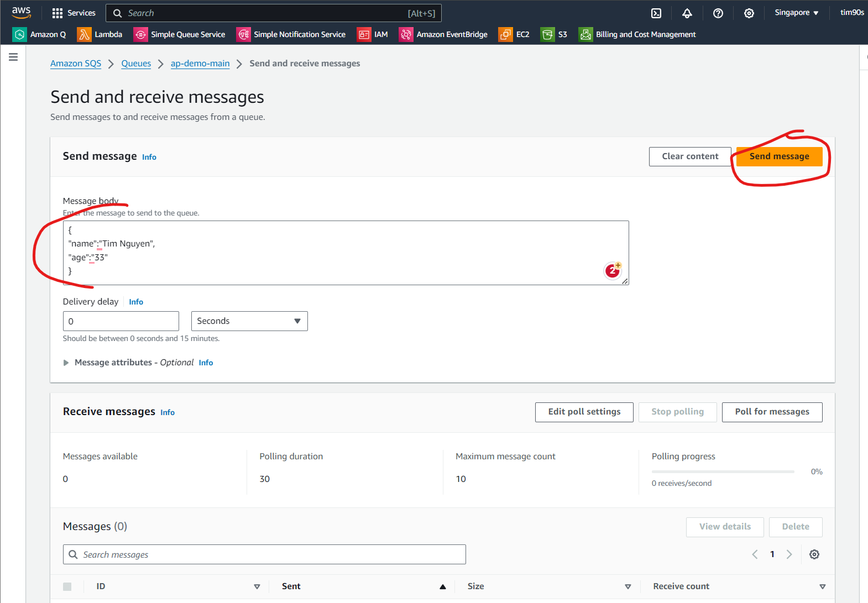Click Info link next to Message attributes

click(206, 363)
